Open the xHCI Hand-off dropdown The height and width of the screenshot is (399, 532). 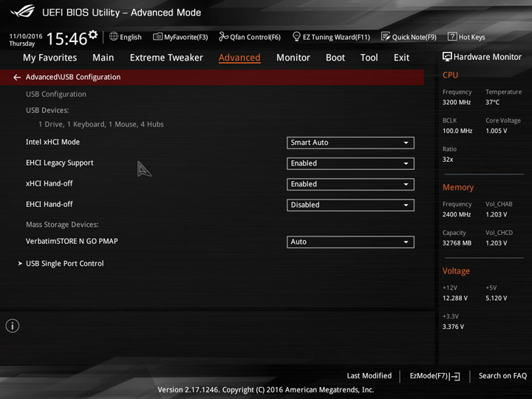click(x=350, y=184)
